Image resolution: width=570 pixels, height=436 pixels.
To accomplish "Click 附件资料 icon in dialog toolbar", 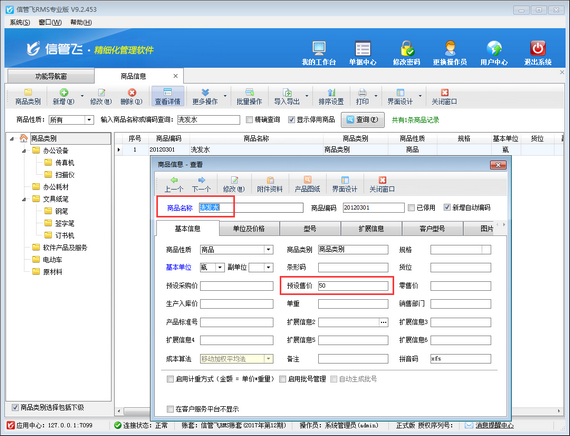I will coord(270,180).
